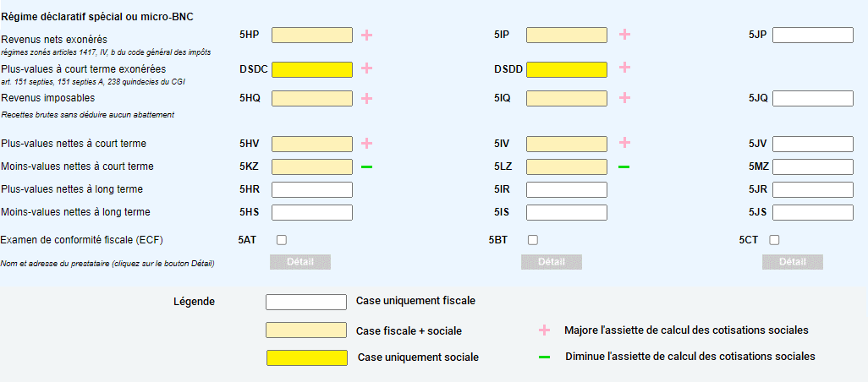Click the pink plus beside field 5HQ

tap(367, 98)
